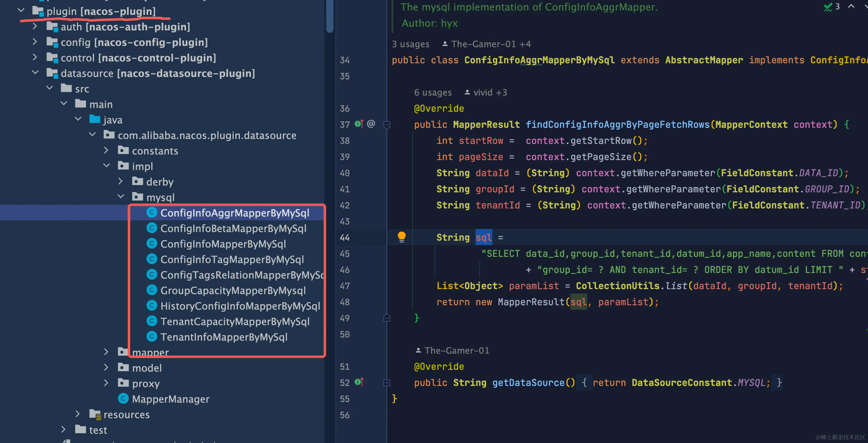Screen dimensions: 868x443
Task: Click the '3 usages' class hint
Action: coord(410,44)
